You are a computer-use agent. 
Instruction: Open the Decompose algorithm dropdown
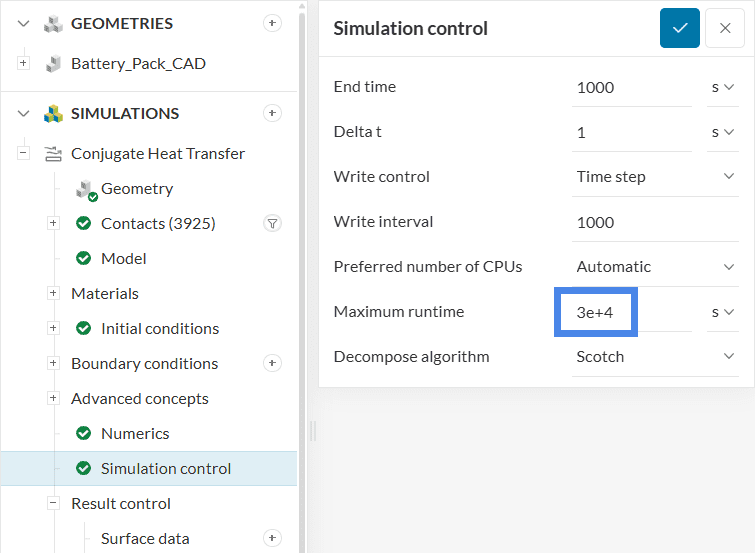655,357
